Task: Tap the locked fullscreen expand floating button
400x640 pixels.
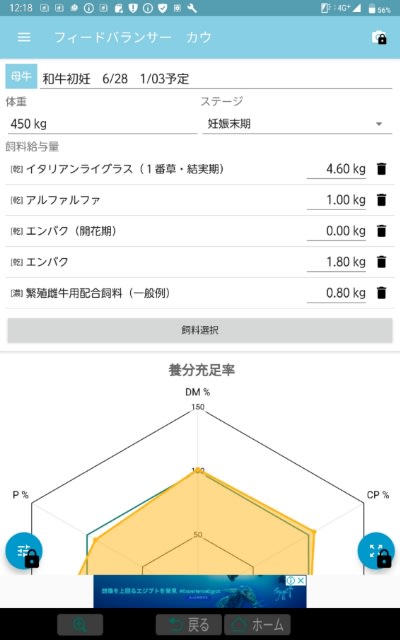Action: (376, 551)
